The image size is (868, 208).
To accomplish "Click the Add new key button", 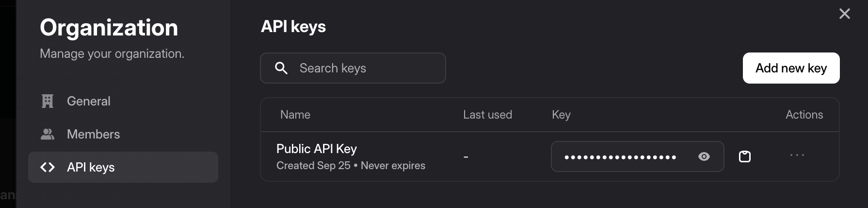I will pyautogui.click(x=790, y=68).
